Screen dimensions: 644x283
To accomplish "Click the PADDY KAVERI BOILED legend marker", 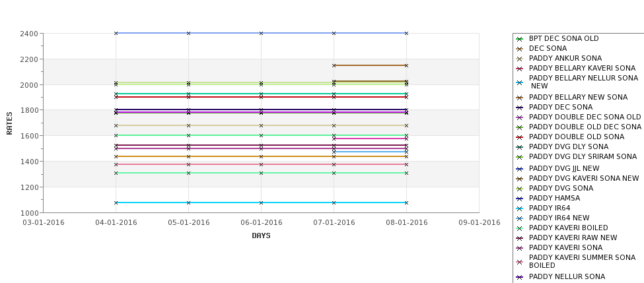I will pos(520,228).
